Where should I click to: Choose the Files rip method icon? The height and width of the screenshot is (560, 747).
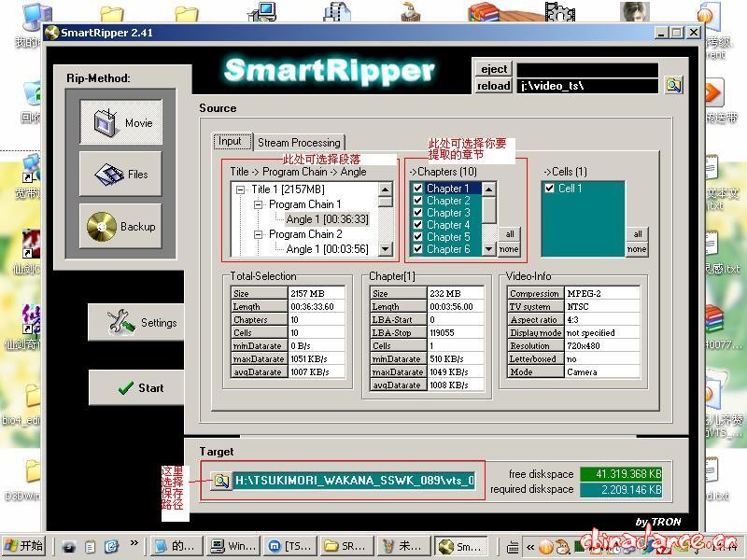pyautogui.click(x=120, y=175)
